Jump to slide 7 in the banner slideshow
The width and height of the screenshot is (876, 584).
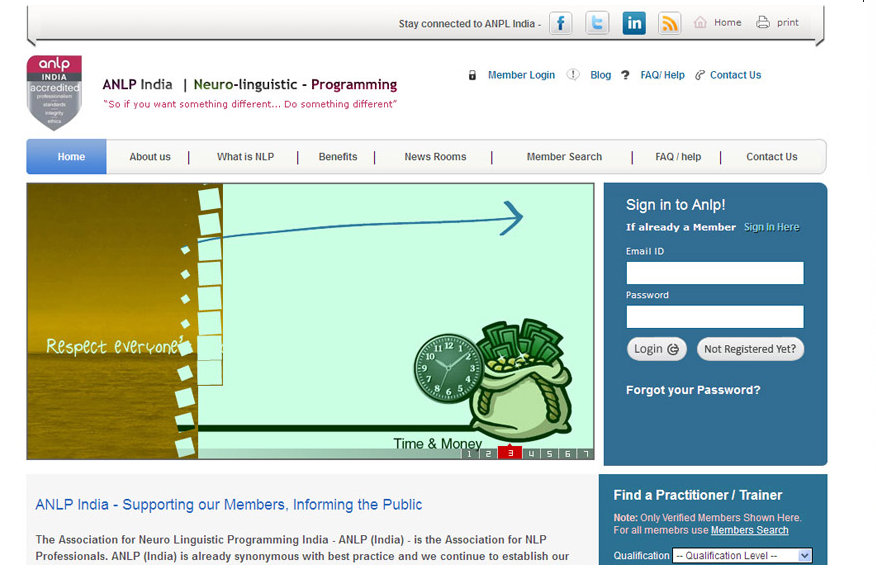tap(585, 453)
